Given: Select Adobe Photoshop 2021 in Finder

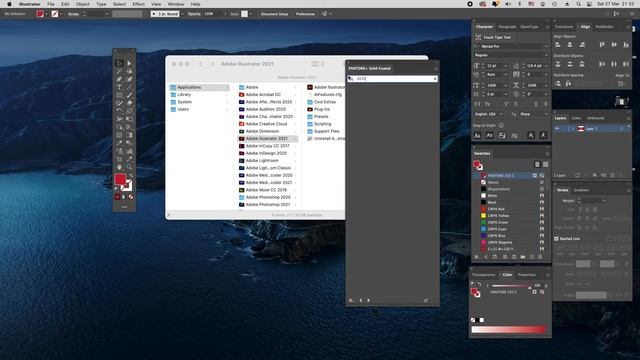Looking at the screenshot, I should [267, 204].
